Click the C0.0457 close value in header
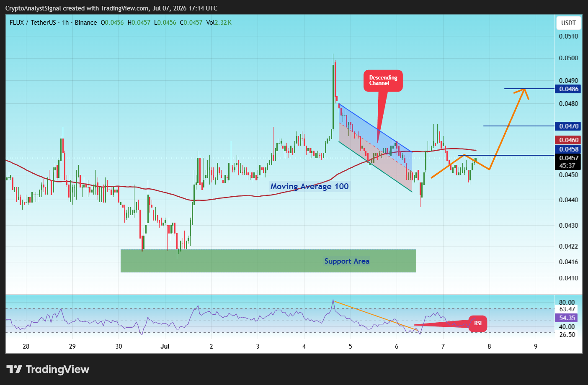 coord(191,23)
